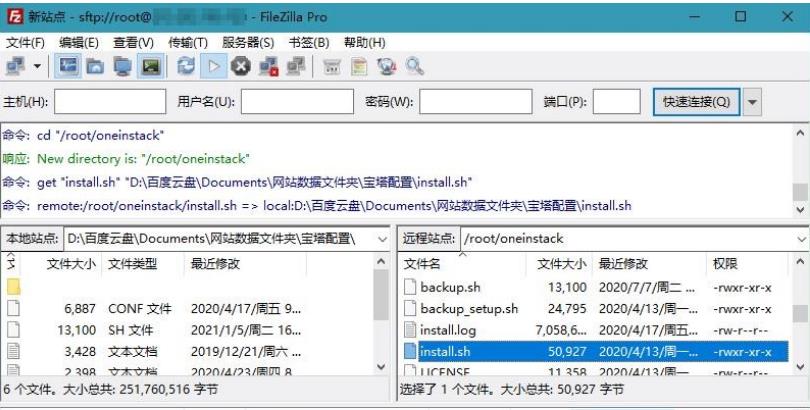Open the 文件(F) menu
The image size is (810, 410).
tap(25, 43)
